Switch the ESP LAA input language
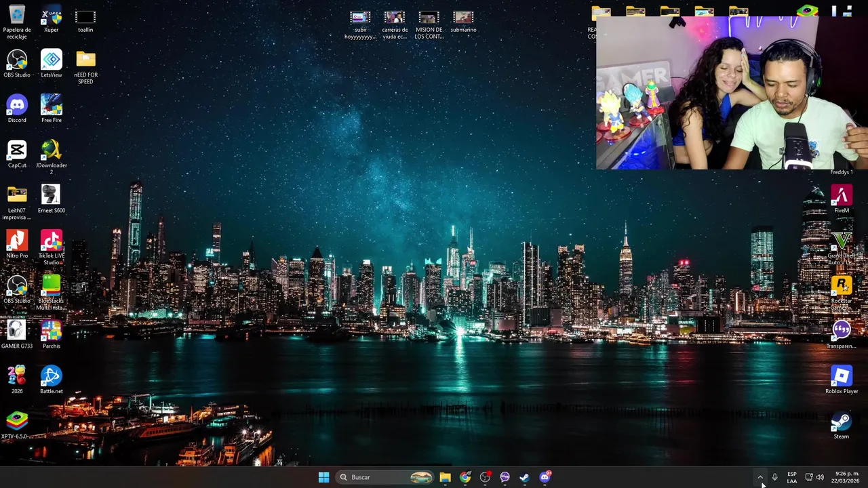 point(792,477)
